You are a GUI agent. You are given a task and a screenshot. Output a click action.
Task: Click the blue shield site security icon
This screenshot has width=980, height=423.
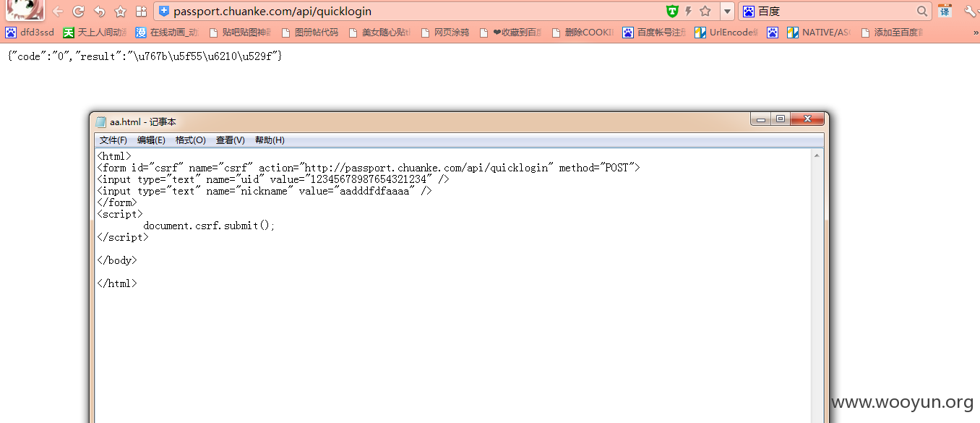(164, 12)
